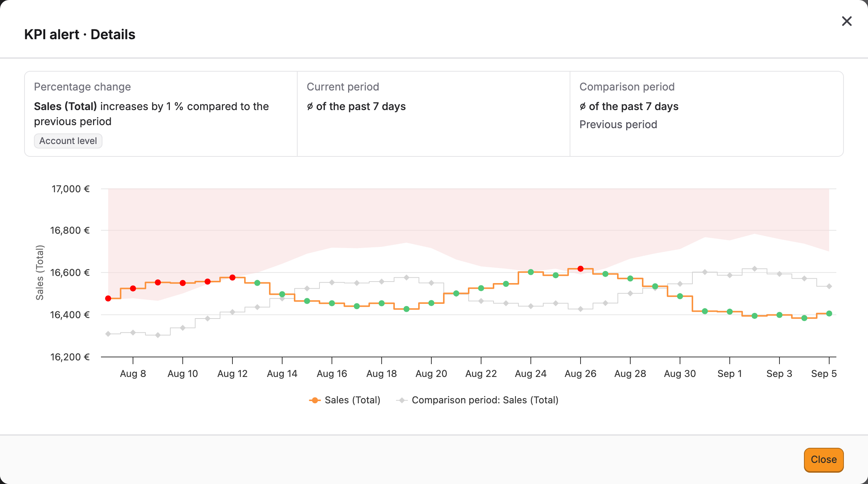Select the red data point at Aug 26

pyautogui.click(x=581, y=269)
